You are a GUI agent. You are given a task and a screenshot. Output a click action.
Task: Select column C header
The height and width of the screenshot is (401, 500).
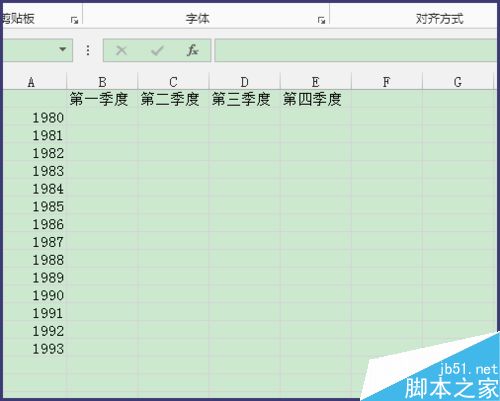[x=173, y=82]
